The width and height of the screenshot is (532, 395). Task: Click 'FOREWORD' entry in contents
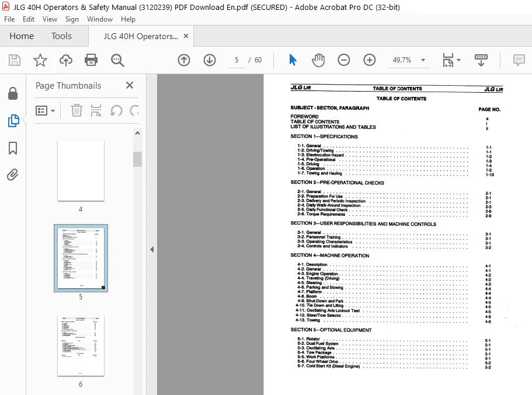pyautogui.click(x=304, y=116)
